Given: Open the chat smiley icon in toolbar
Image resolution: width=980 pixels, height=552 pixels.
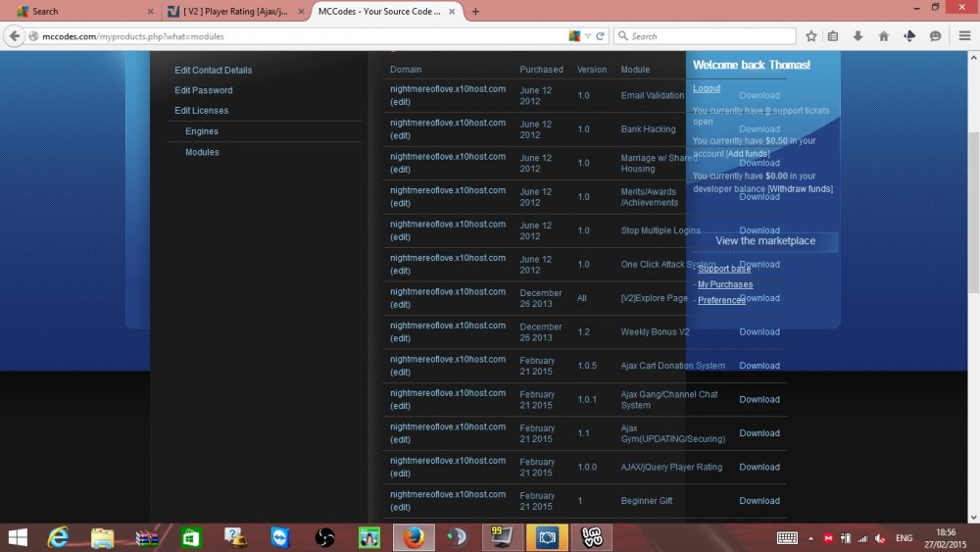Looking at the screenshot, I should 936,36.
